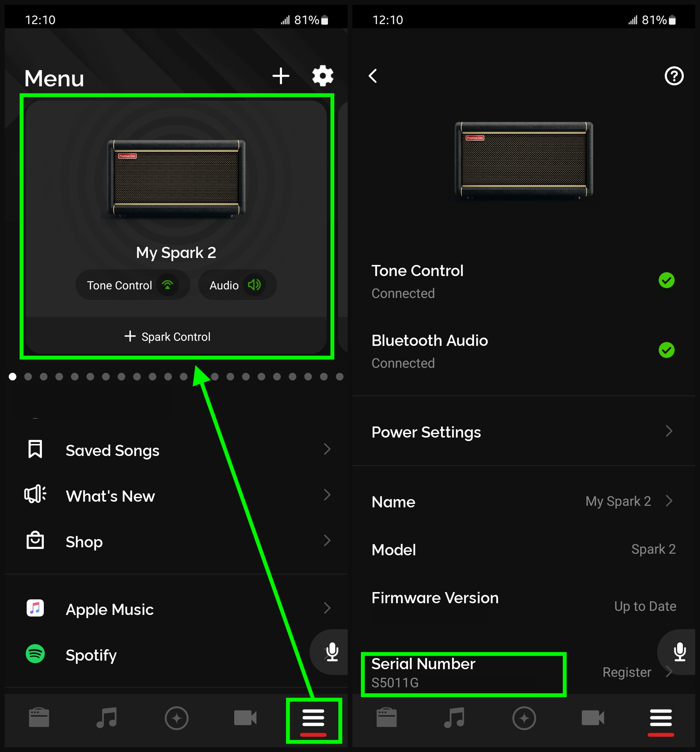
Task: Toggle the Tone Control wifi pill
Action: click(x=132, y=285)
